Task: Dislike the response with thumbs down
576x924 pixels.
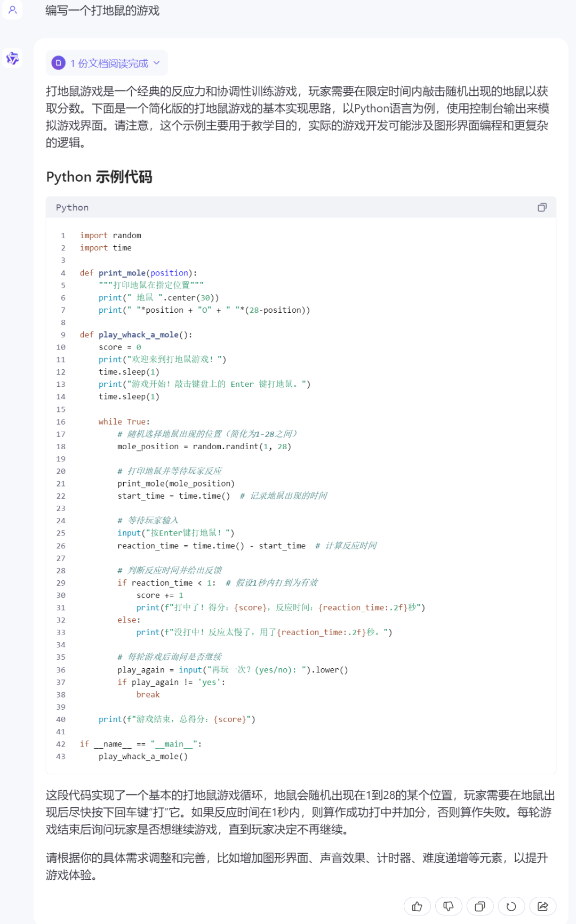Action: [449, 906]
